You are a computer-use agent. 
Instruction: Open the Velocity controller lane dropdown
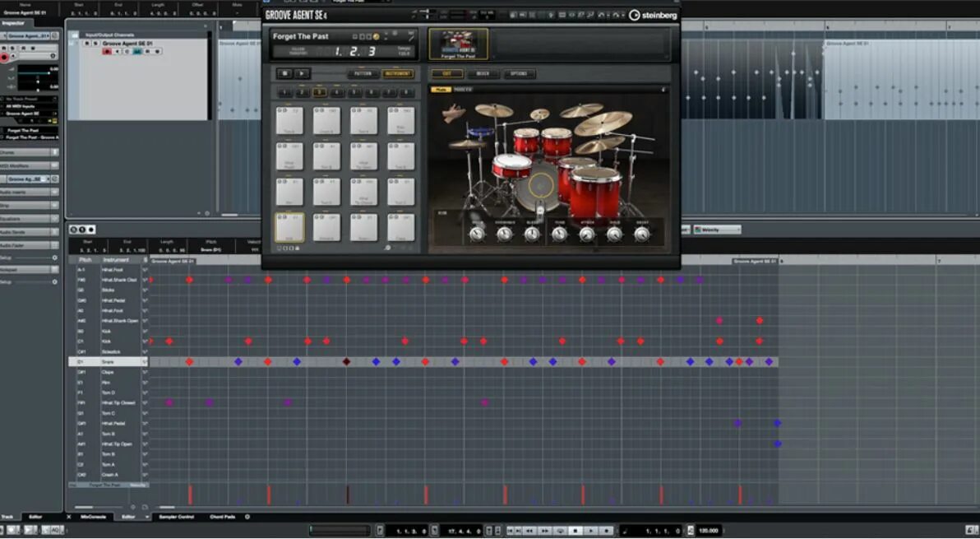(718, 230)
